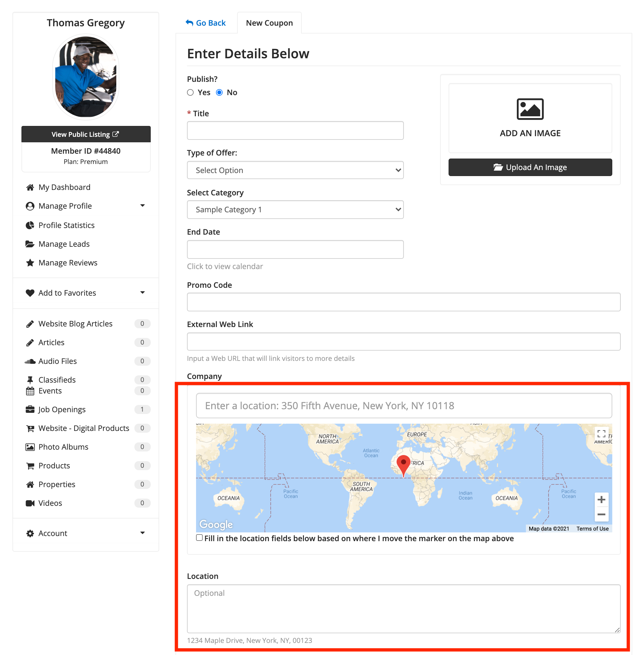Click the Upload An Image button
Viewport: 644px width, 655px height.
click(530, 167)
